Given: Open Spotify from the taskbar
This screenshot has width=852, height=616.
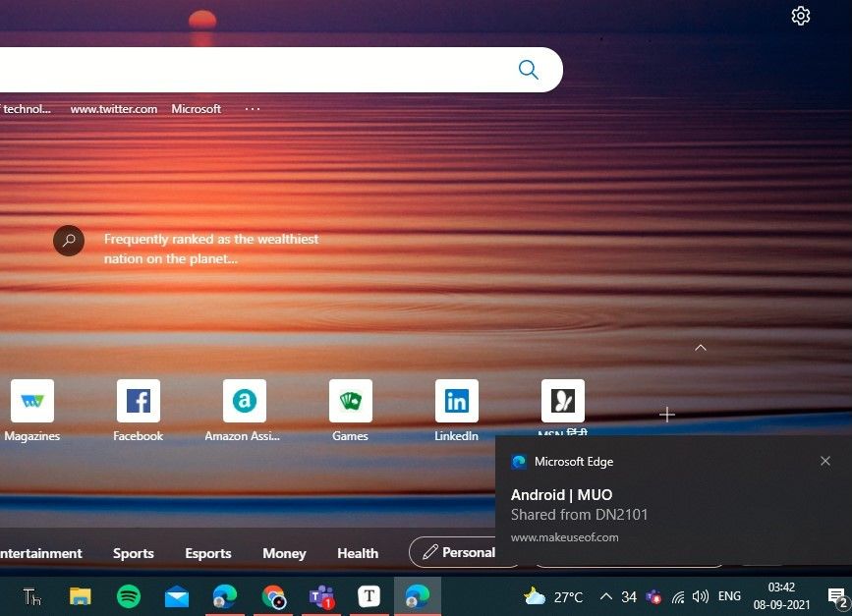Looking at the screenshot, I should click(129, 595).
